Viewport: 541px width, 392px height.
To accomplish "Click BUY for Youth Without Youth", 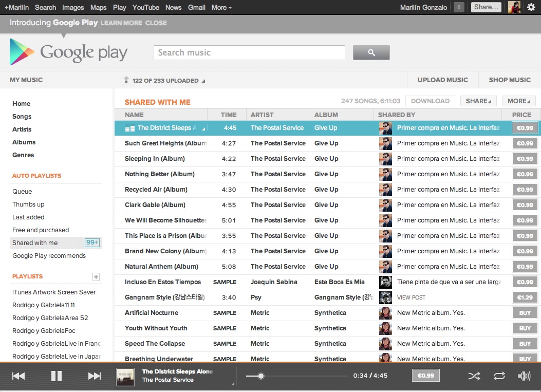I will (525, 328).
